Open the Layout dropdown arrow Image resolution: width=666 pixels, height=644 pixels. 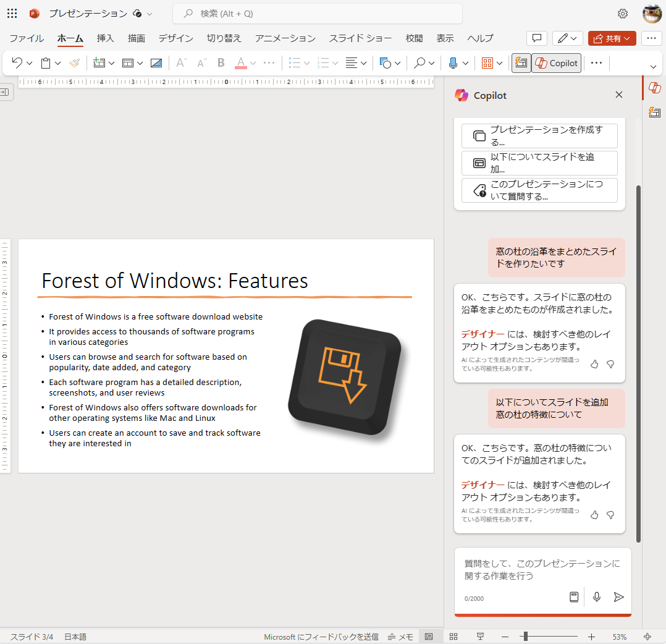click(140, 63)
